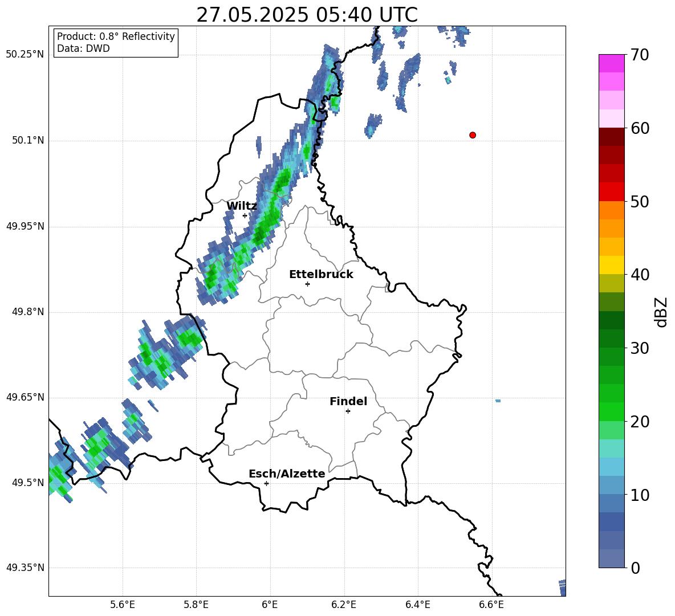Click the Ettelbruck station cross marker
Image resolution: width=675 pixels, height=616 pixels.
pos(307,284)
